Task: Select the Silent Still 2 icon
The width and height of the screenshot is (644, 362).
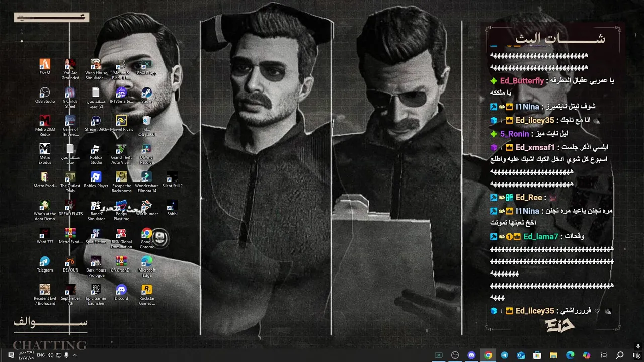Action: [172, 180]
